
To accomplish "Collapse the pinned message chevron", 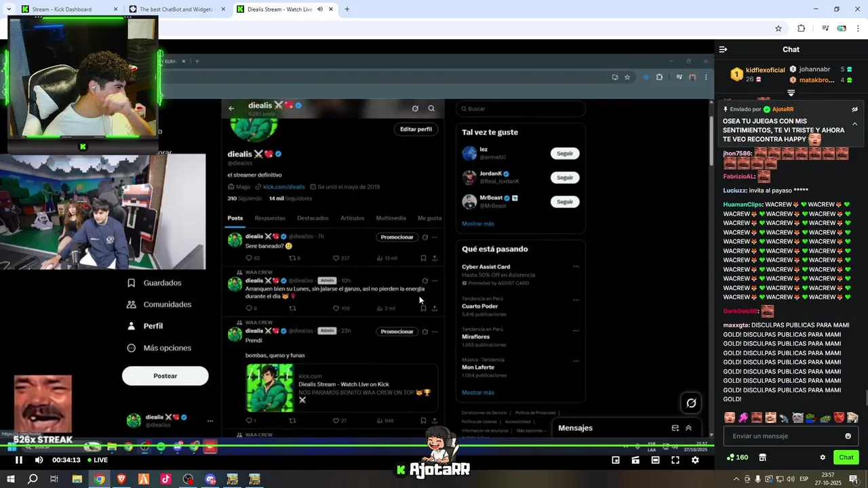I will [x=854, y=124].
